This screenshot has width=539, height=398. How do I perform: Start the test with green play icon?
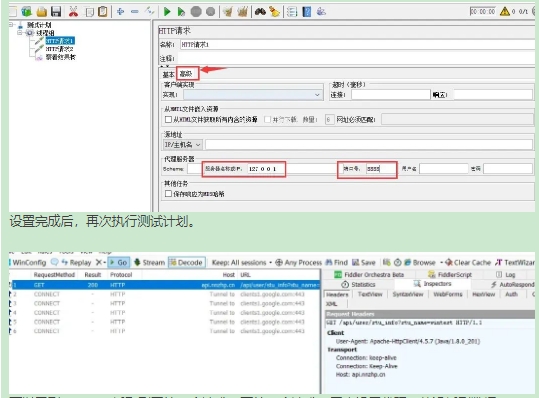(167, 12)
